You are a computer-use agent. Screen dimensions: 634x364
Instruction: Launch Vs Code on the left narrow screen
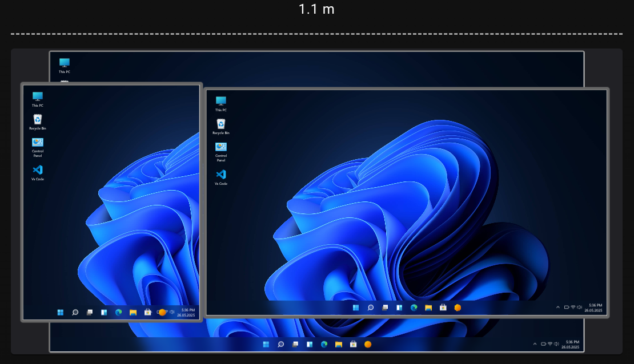tap(38, 173)
